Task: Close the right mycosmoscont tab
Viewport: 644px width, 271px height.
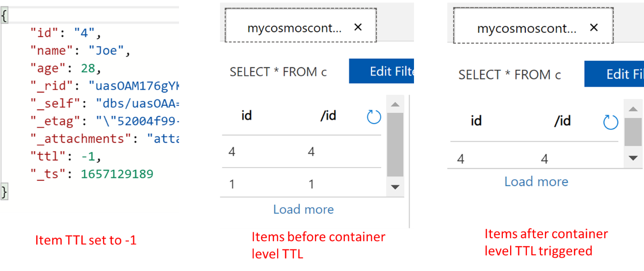Action: (593, 27)
